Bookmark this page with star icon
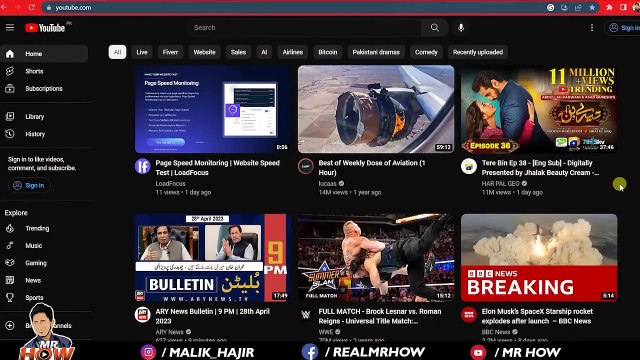 [592, 7]
